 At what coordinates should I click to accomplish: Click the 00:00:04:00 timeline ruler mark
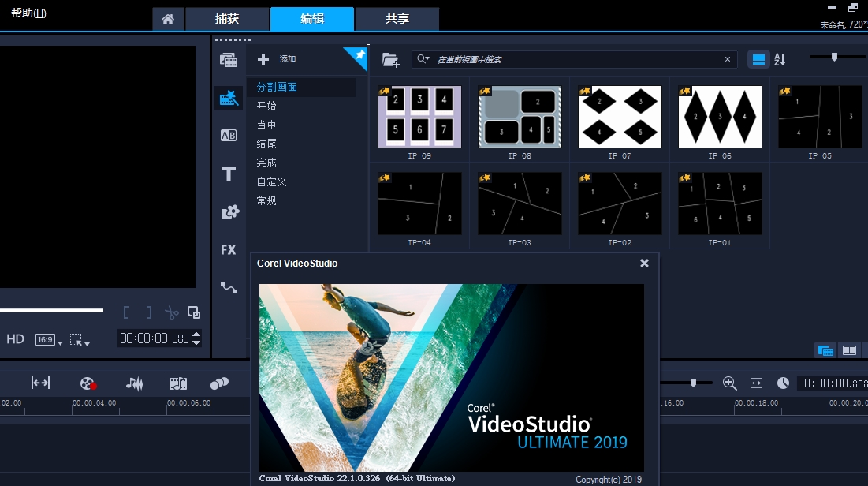pos(94,403)
